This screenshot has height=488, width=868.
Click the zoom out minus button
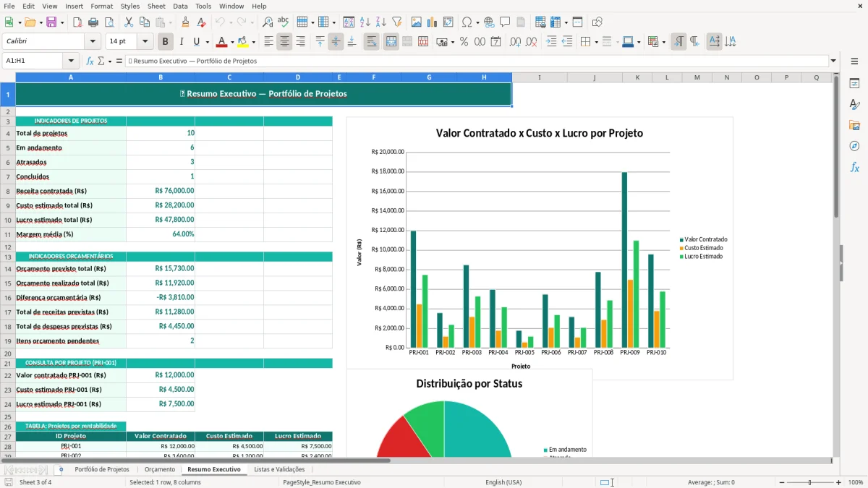coord(781,482)
